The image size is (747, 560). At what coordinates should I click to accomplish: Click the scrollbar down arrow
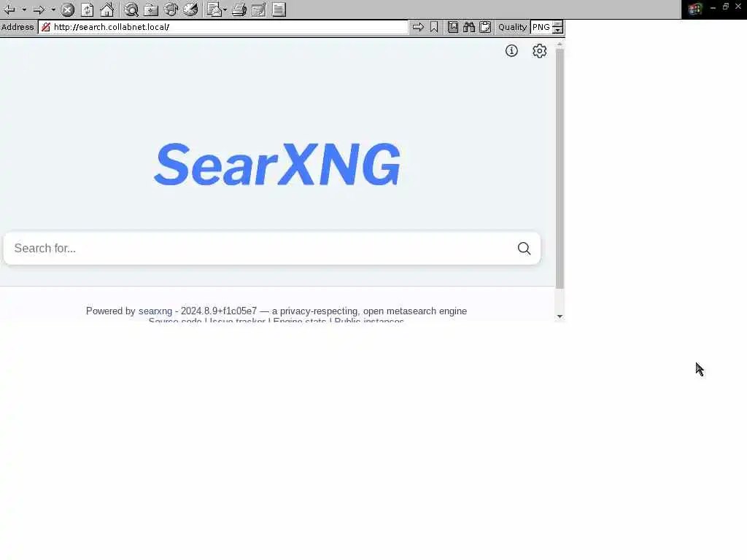[x=560, y=316]
